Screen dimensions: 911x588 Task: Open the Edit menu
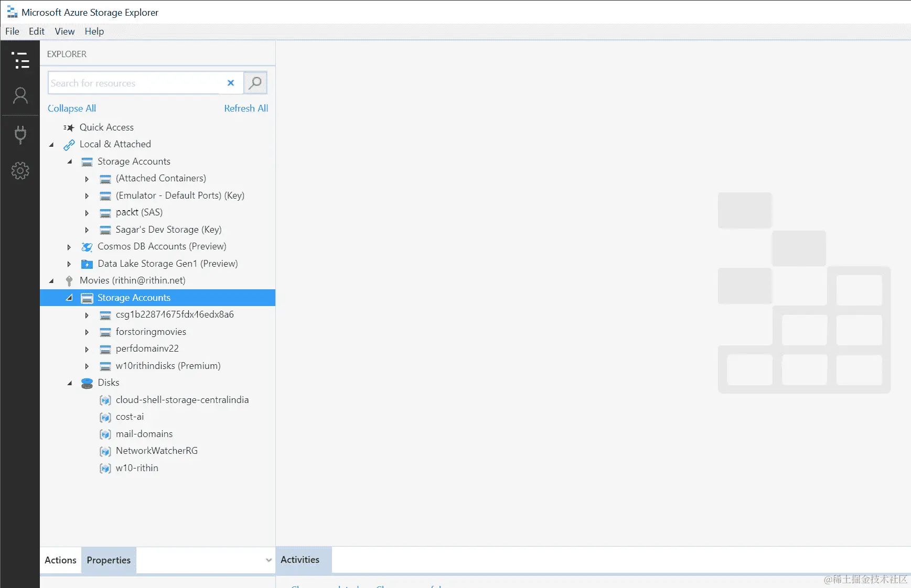37,31
